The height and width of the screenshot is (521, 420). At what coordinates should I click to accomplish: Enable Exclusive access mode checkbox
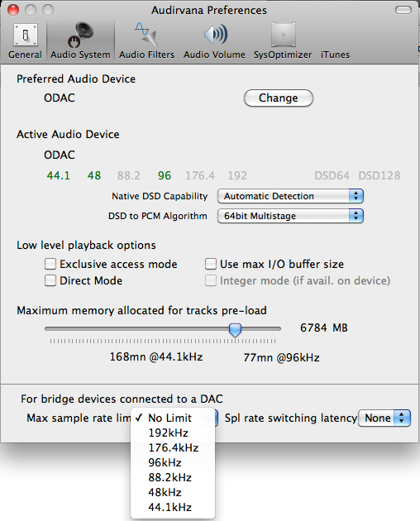click(50, 264)
